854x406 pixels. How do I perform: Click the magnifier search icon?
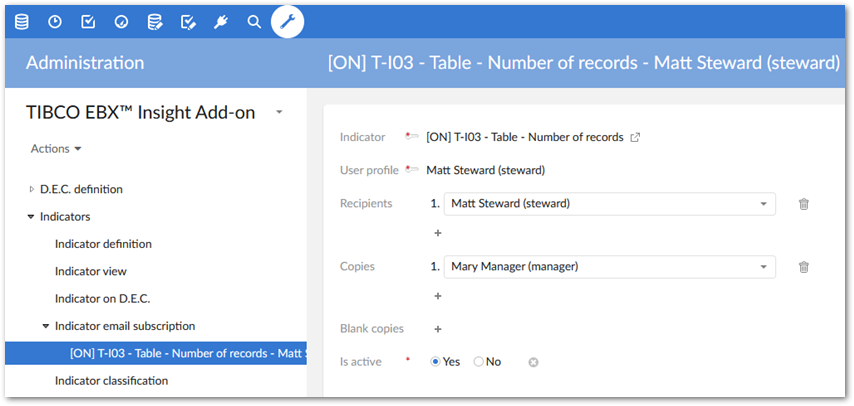pos(254,21)
